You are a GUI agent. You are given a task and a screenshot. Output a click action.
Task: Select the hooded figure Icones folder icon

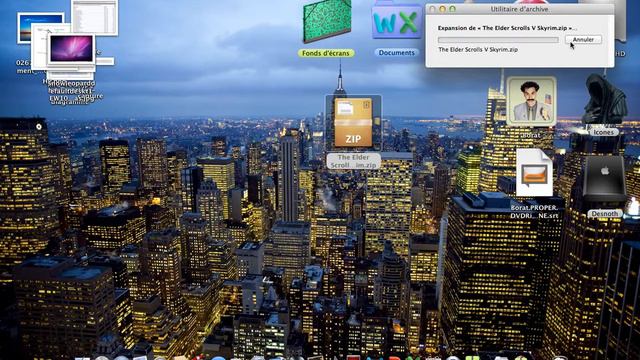click(604, 99)
